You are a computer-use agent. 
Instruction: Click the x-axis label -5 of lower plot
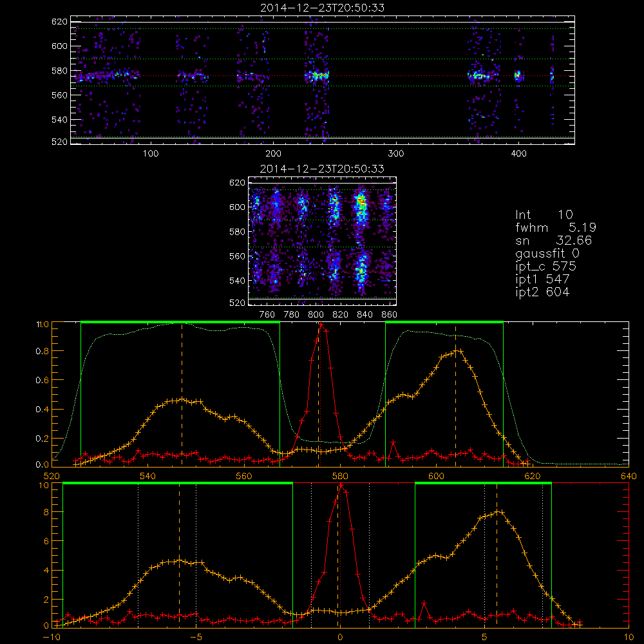point(196,638)
